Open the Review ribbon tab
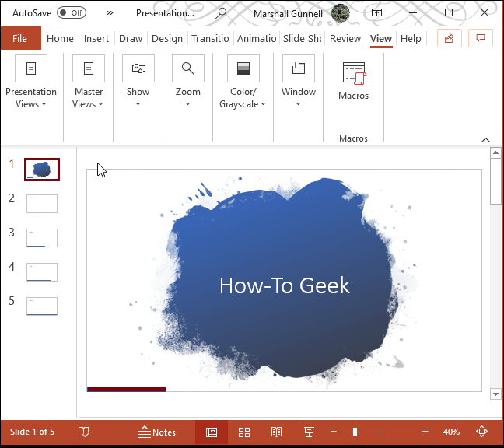This screenshot has height=448, width=504. point(345,39)
